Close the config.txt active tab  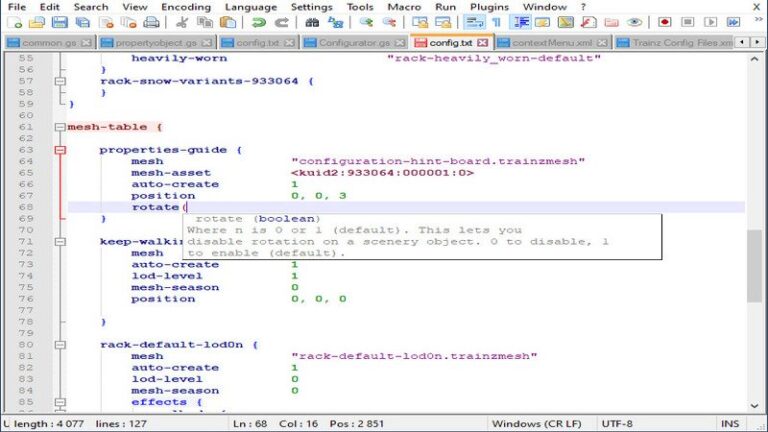(x=483, y=42)
